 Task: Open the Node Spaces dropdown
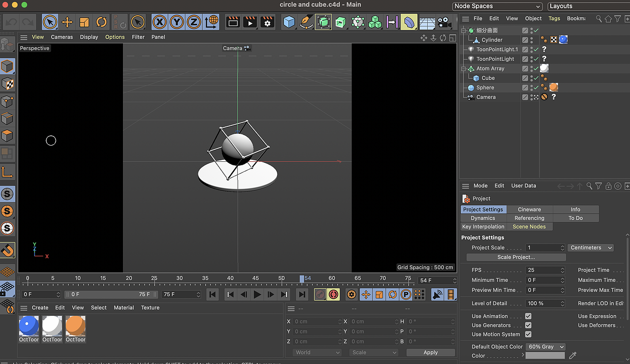tap(497, 6)
